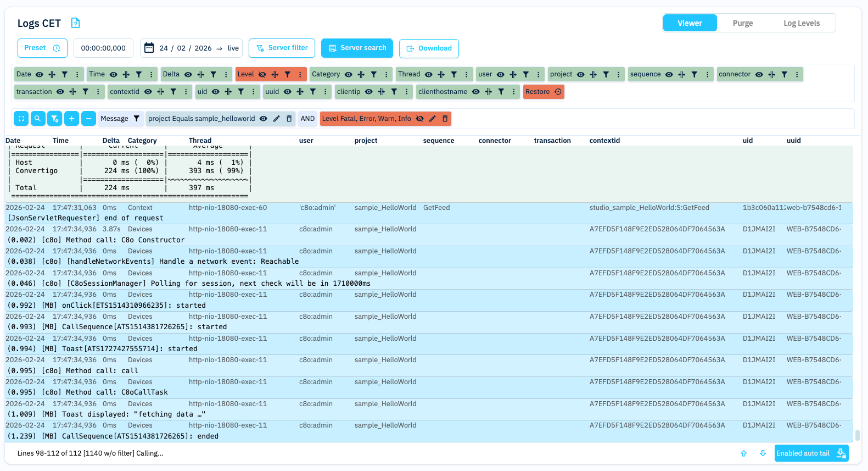Click the 00:00:00,000 time input field

tap(103, 48)
